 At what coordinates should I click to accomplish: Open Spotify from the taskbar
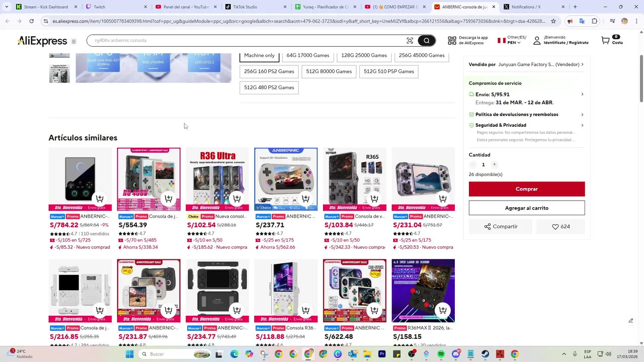(441, 354)
